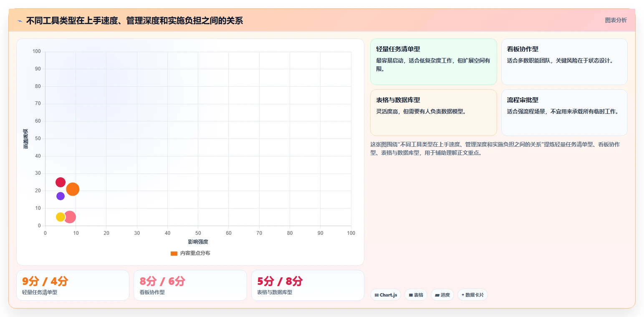The width and height of the screenshot is (644, 317).
Task: Open the 流程审批型 description card
Action: [564, 113]
